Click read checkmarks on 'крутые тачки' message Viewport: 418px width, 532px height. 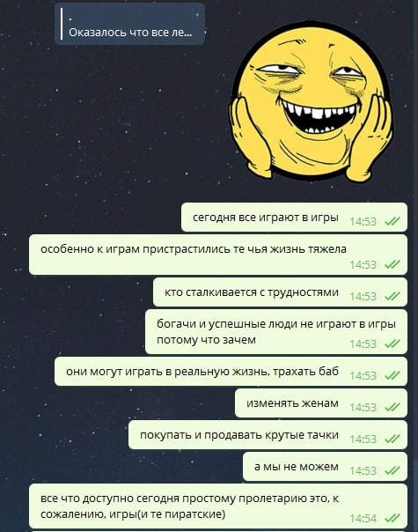pyautogui.click(x=392, y=439)
